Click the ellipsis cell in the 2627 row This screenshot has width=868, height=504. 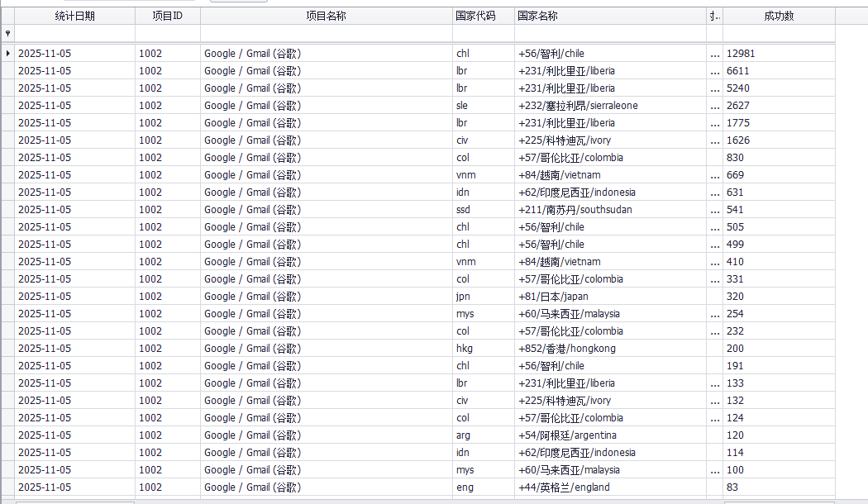715,106
